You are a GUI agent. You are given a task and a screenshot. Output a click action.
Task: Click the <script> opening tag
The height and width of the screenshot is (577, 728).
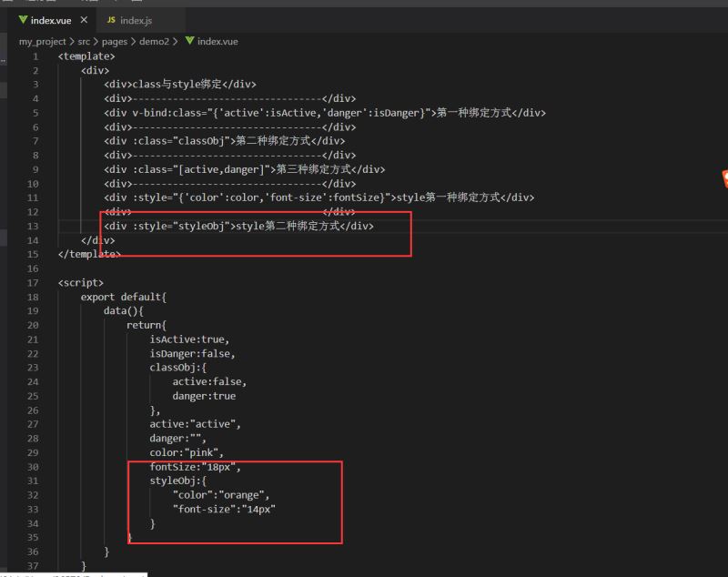point(80,282)
